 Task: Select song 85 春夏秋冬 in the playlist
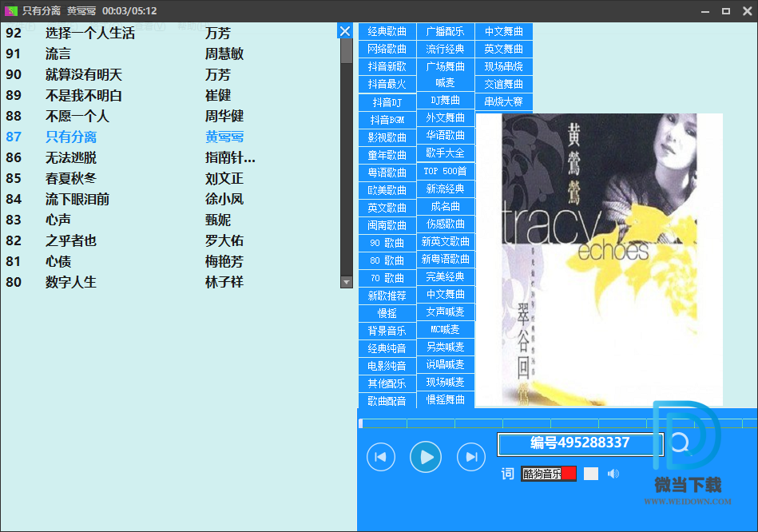tap(170, 178)
